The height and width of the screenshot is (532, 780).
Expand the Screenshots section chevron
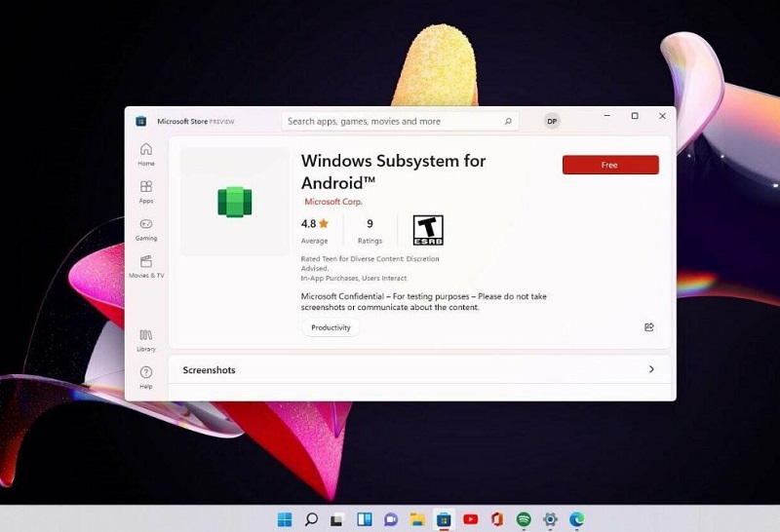[x=651, y=370]
